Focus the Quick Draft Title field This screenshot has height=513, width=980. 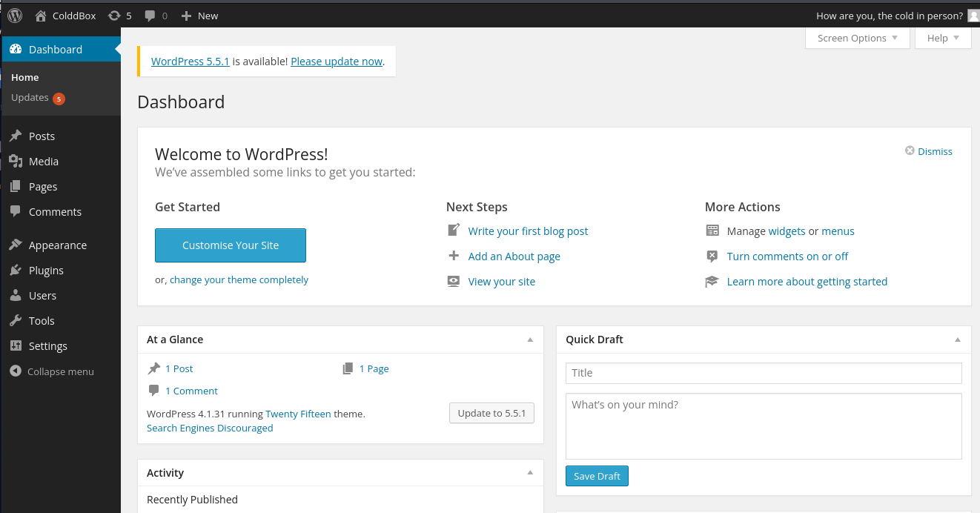point(764,373)
